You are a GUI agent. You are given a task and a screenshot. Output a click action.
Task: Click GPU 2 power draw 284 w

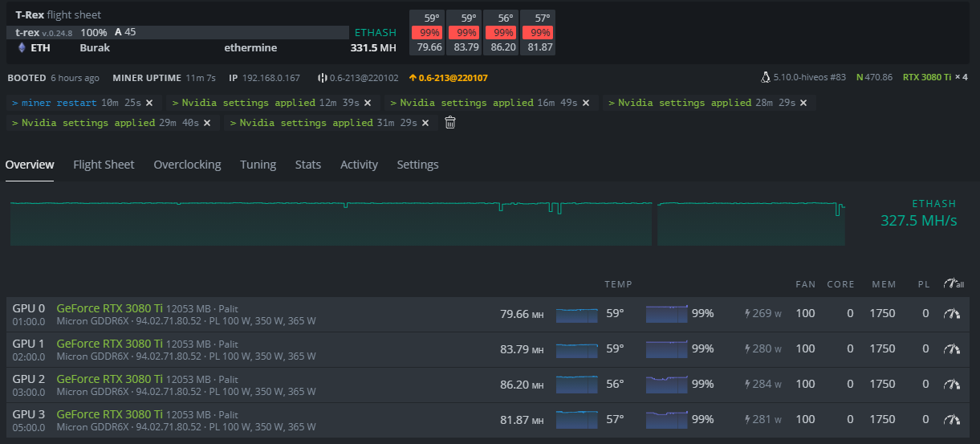(x=763, y=385)
